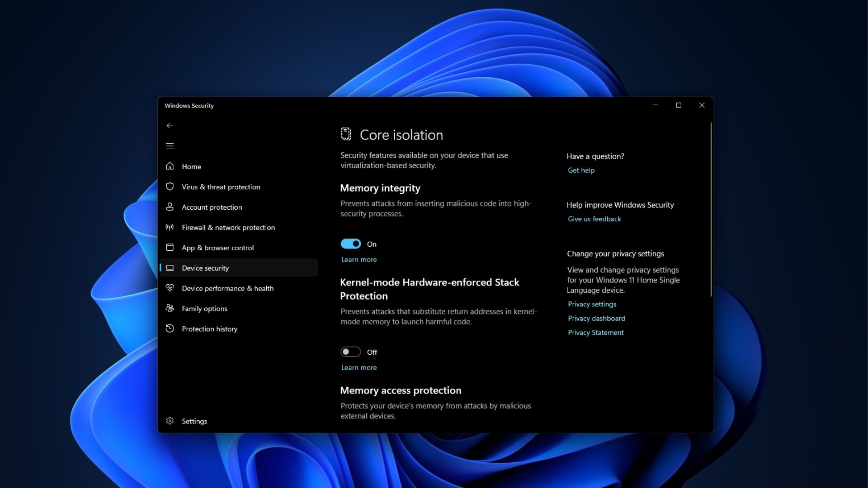Click the Account protection person icon

tap(170, 207)
